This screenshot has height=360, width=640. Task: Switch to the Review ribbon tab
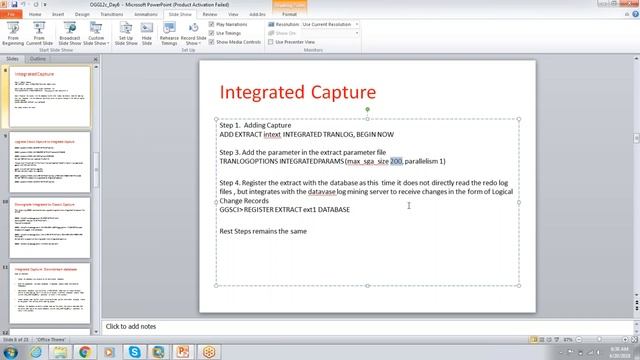[210, 14]
